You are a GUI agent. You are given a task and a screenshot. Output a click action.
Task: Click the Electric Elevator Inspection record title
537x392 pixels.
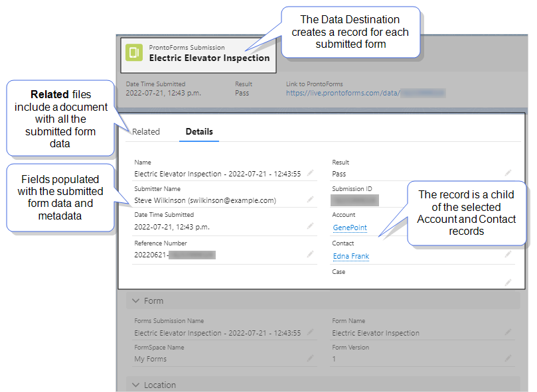point(209,58)
